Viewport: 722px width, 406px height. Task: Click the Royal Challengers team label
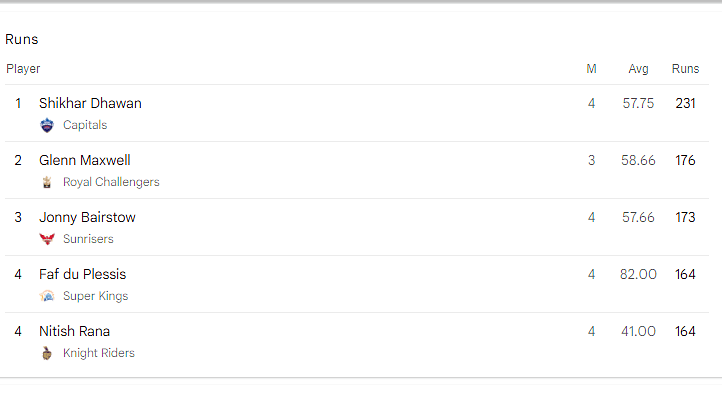click(x=111, y=182)
